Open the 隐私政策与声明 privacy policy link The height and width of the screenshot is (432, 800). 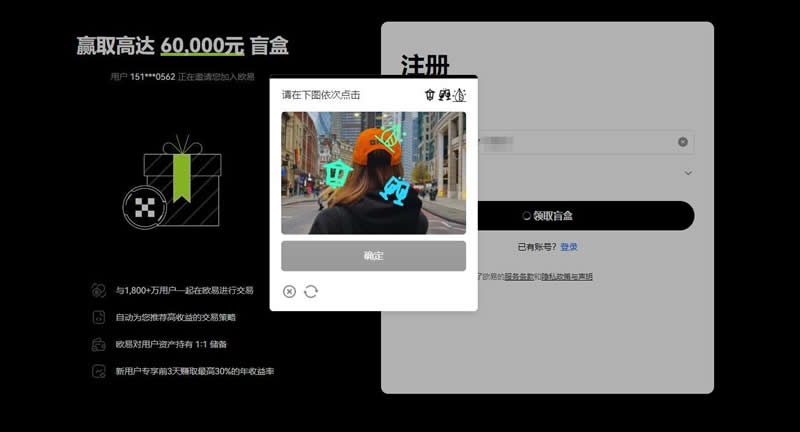click(x=566, y=276)
